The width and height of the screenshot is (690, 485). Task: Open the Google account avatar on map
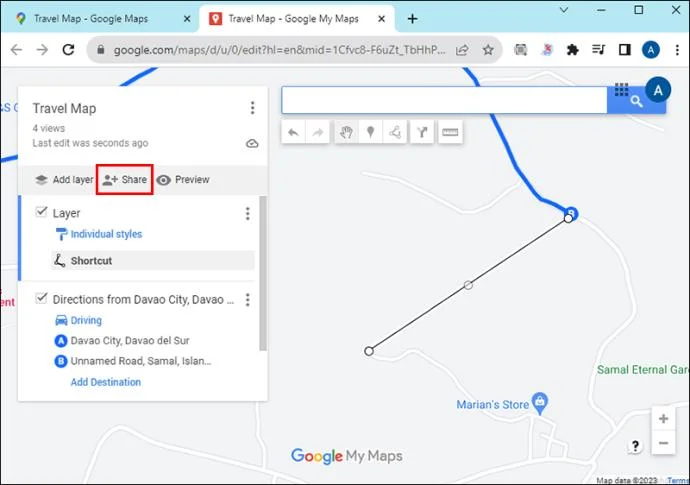tap(658, 90)
